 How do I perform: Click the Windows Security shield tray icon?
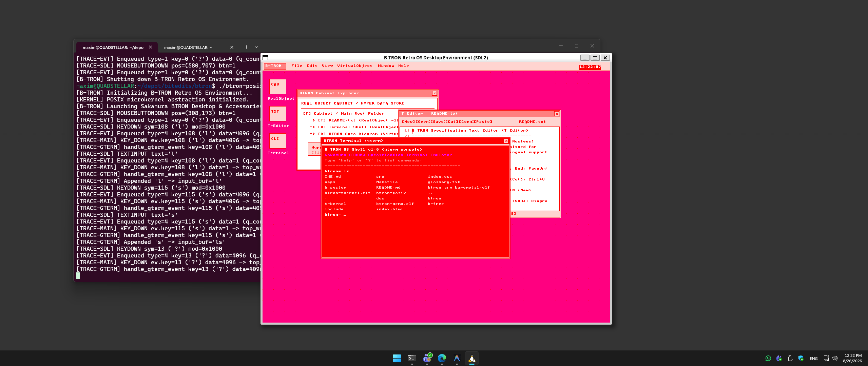click(x=801, y=358)
